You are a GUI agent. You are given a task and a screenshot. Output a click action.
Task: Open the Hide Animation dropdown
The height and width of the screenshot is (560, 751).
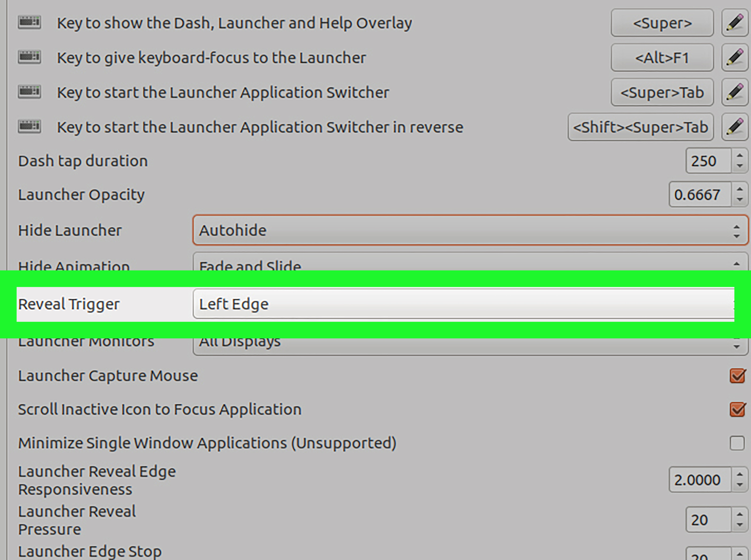(471, 262)
